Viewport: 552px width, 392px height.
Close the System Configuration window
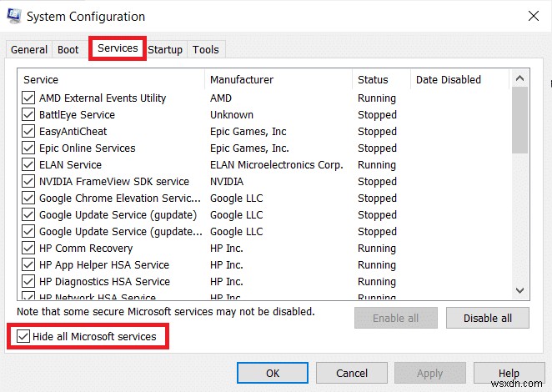(533, 16)
